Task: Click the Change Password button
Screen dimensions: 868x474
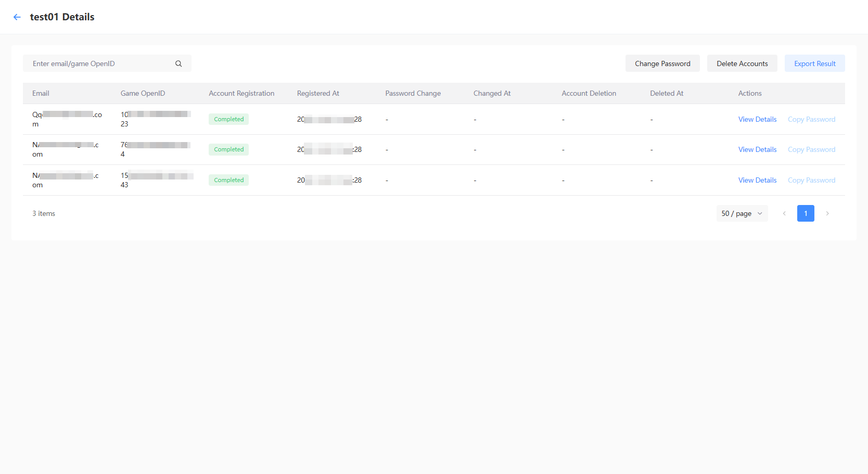Action: click(662, 63)
